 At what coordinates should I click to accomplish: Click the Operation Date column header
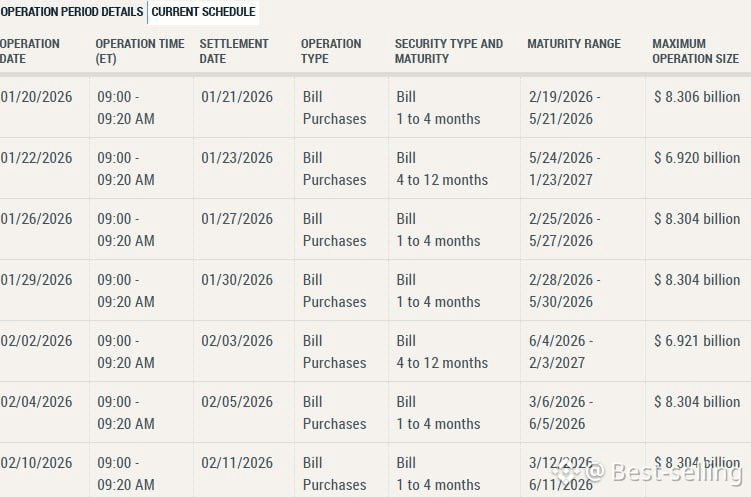point(30,51)
